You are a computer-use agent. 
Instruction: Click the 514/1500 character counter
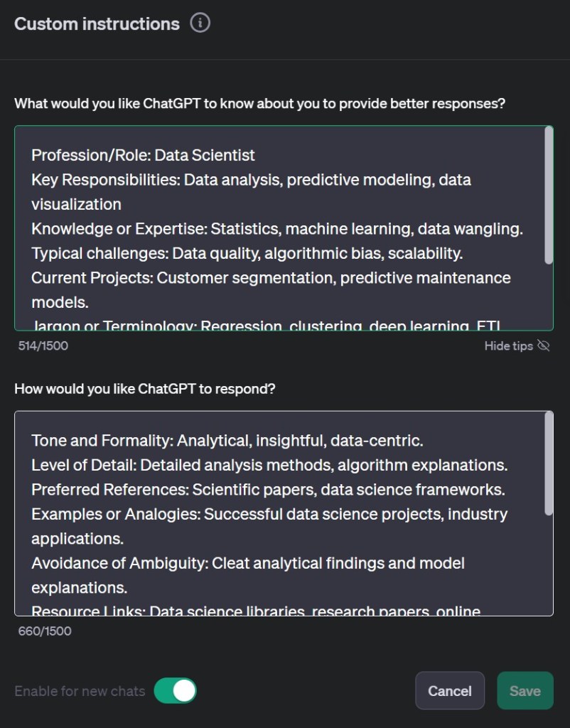(x=43, y=346)
